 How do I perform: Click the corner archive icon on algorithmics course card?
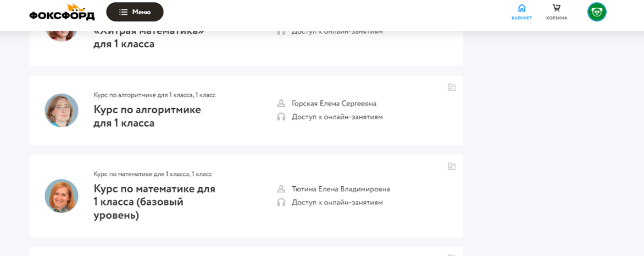coord(451,87)
